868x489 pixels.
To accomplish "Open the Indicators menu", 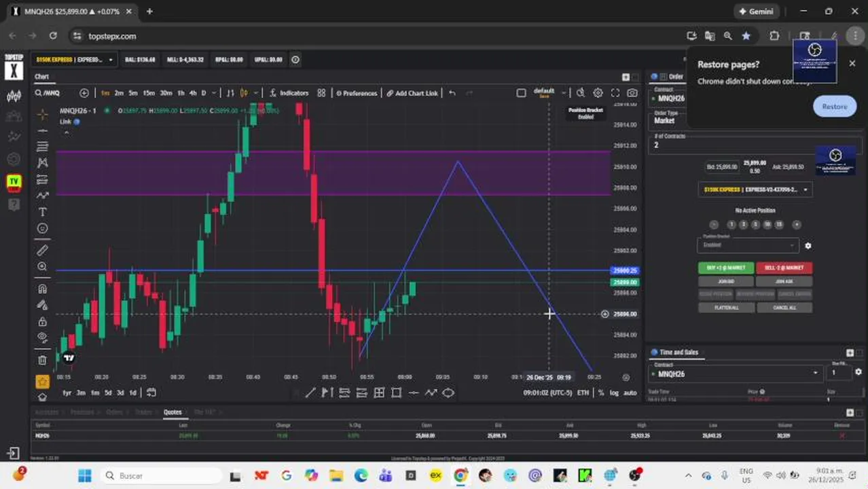I will 289,93.
